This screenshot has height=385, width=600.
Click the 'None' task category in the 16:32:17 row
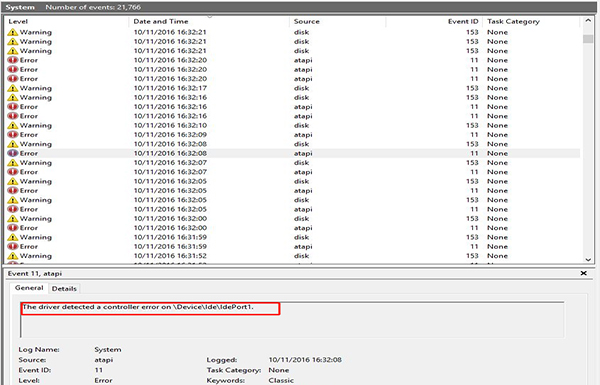coord(497,88)
